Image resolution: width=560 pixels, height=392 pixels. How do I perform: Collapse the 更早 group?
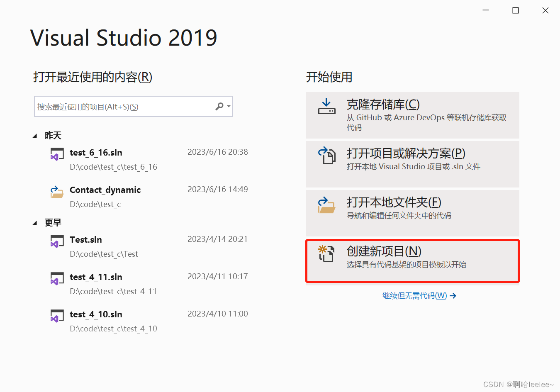click(35, 223)
